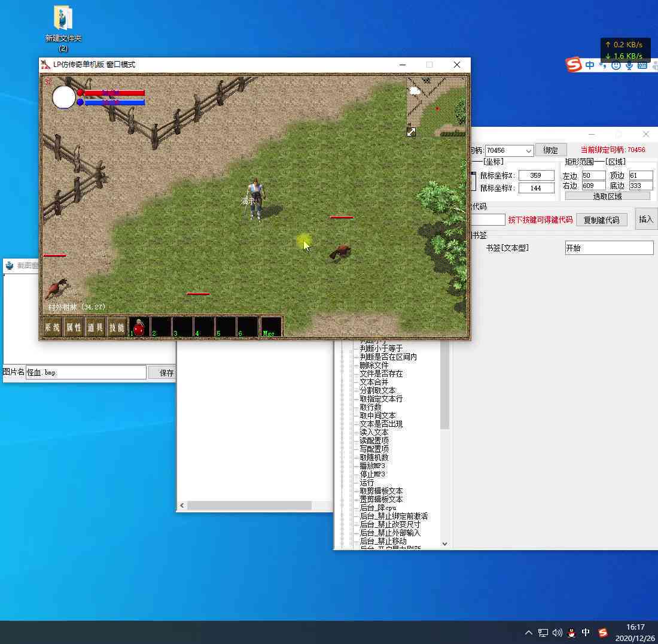Image resolution: width=658 pixels, height=644 pixels.
Task: Edit the 右边 right edge value
Action: click(593, 186)
